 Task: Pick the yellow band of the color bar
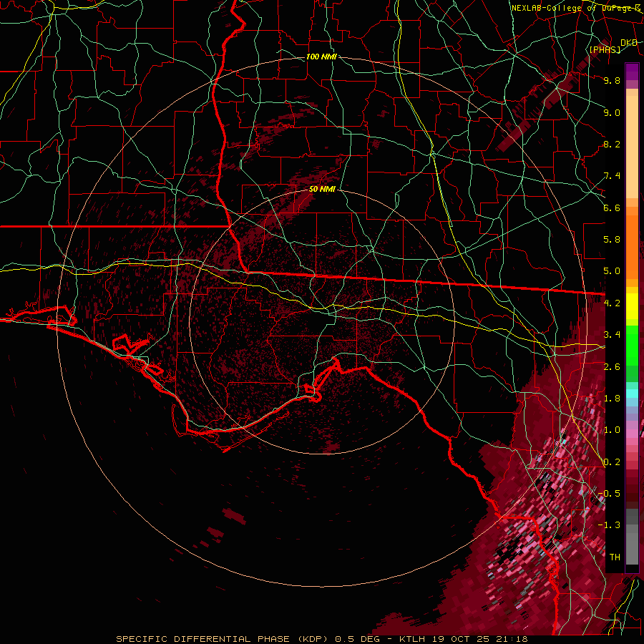tap(632, 306)
